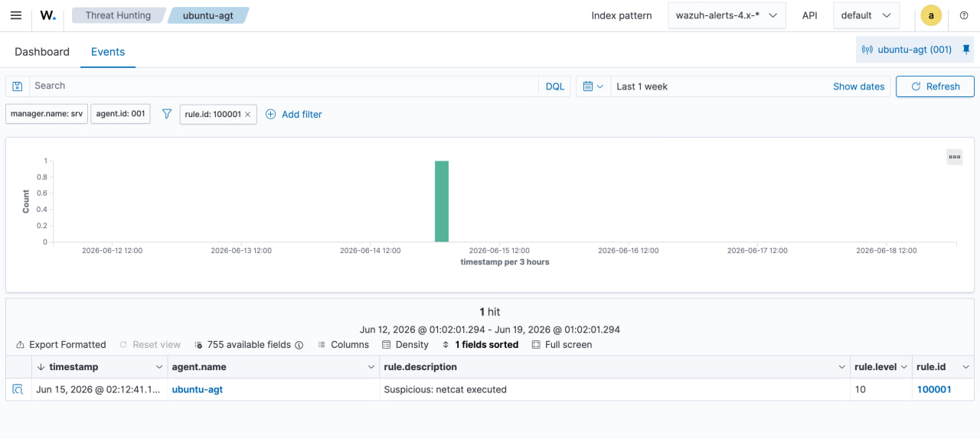Click the ubuntu-agt (001) agent button
This screenshot has width=980, height=439.
click(x=907, y=50)
